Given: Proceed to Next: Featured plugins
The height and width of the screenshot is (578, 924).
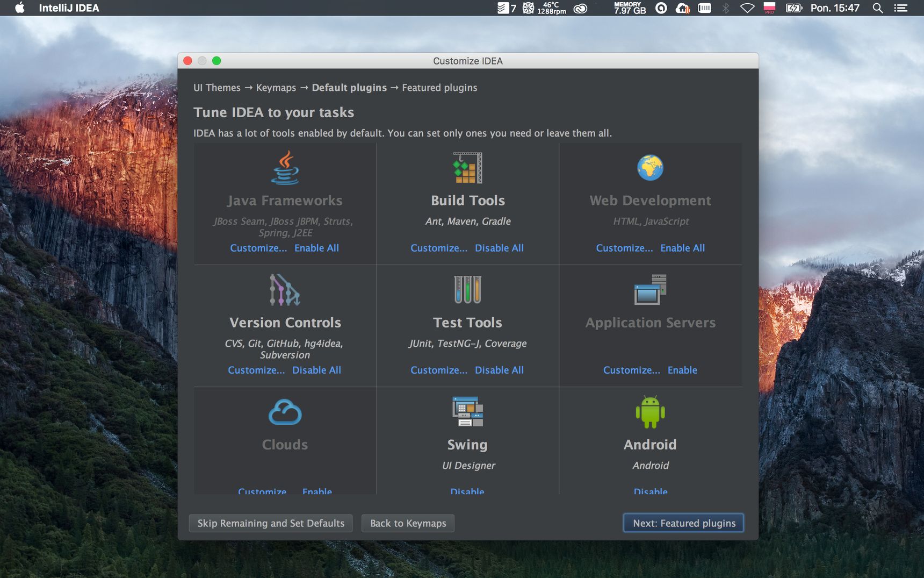Looking at the screenshot, I should (x=684, y=523).
